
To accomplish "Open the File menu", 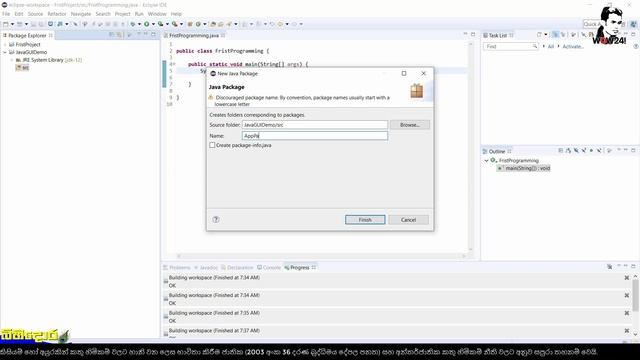I will point(6,14).
